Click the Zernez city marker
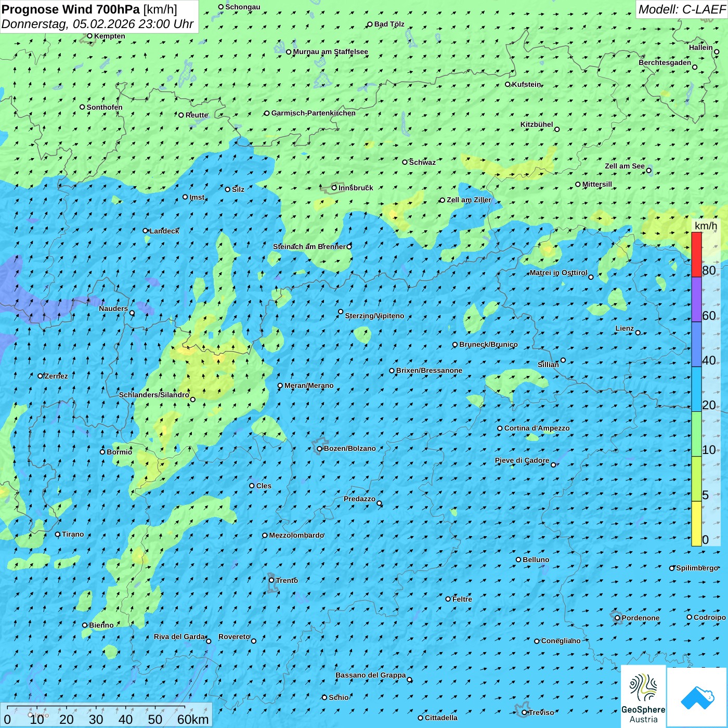Image resolution: width=728 pixels, height=728 pixels. click(x=41, y=376)
